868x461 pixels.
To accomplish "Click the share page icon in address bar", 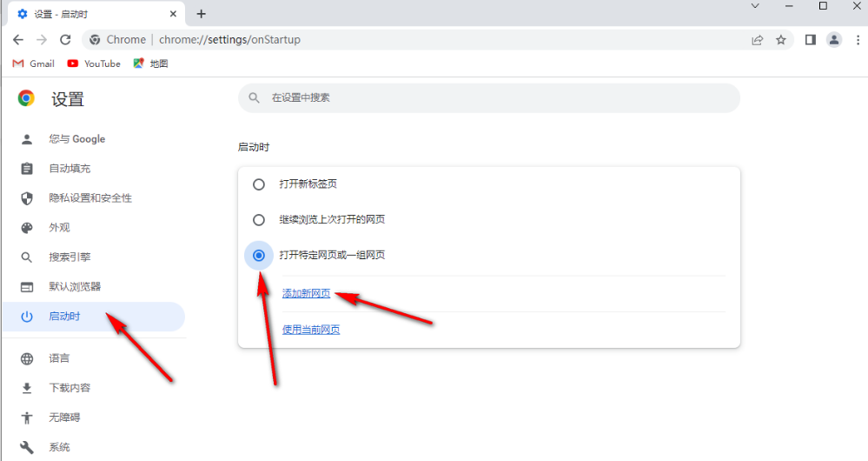I will click(758, 40).
